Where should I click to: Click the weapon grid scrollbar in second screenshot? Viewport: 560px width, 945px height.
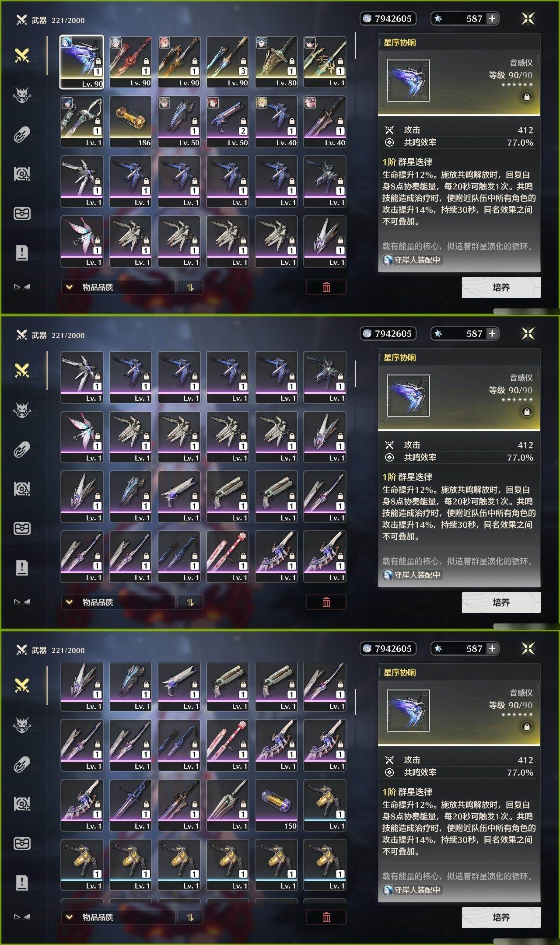(x=355, y=373)
